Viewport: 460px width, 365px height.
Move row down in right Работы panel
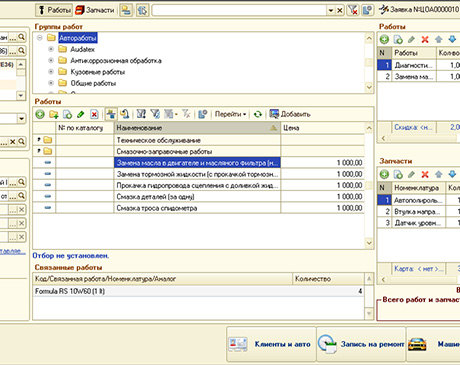tap(452, 40)
